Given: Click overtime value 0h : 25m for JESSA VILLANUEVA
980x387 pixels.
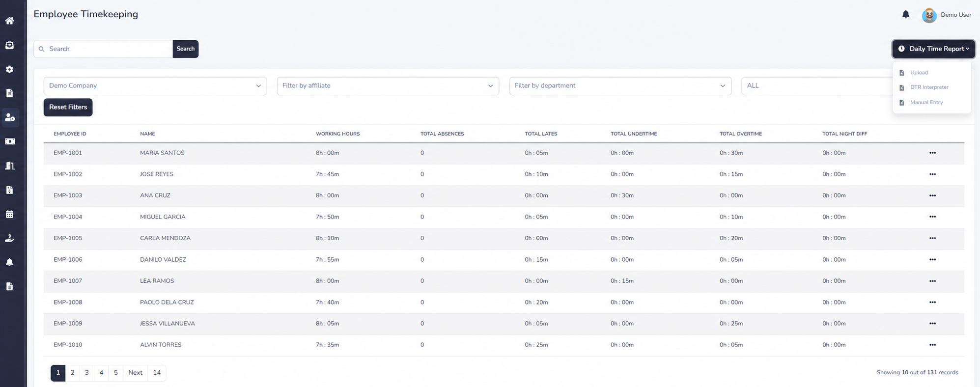Looking at the screenshot, I should [x=731, y=324].
